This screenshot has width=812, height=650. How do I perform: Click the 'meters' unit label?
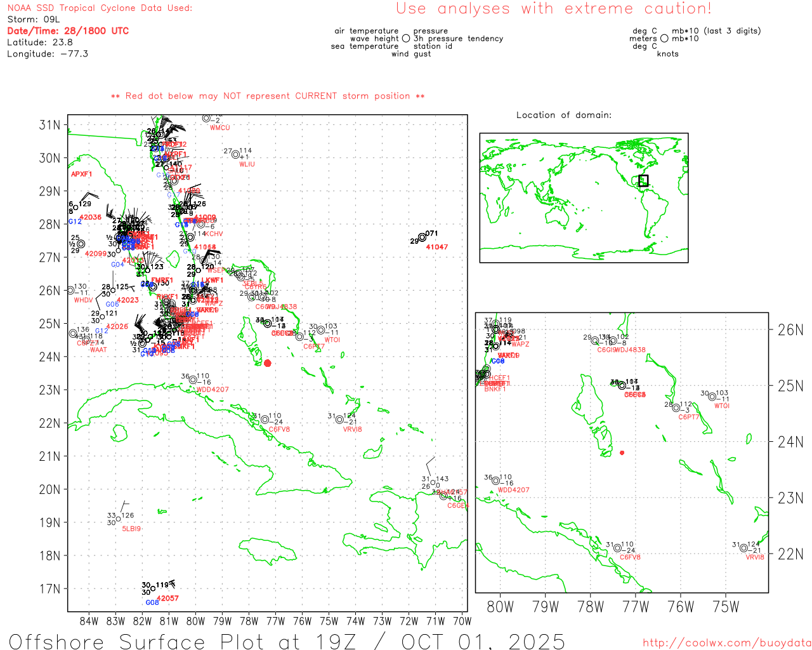[643, 39]
